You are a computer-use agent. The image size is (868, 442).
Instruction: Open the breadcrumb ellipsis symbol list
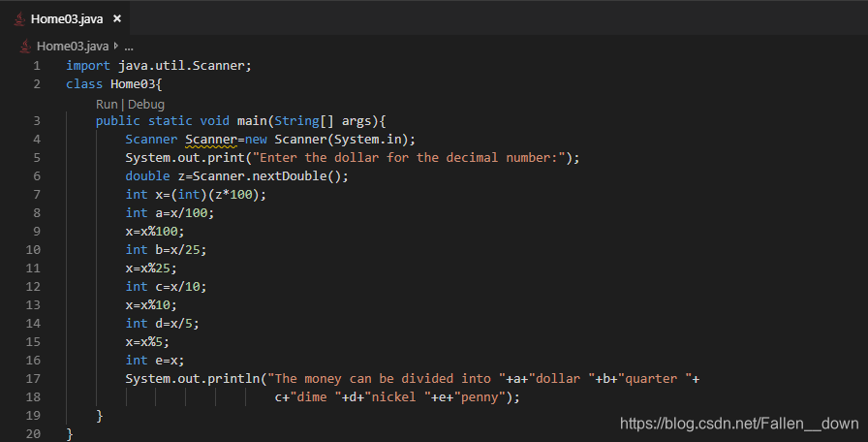(129, 47)
